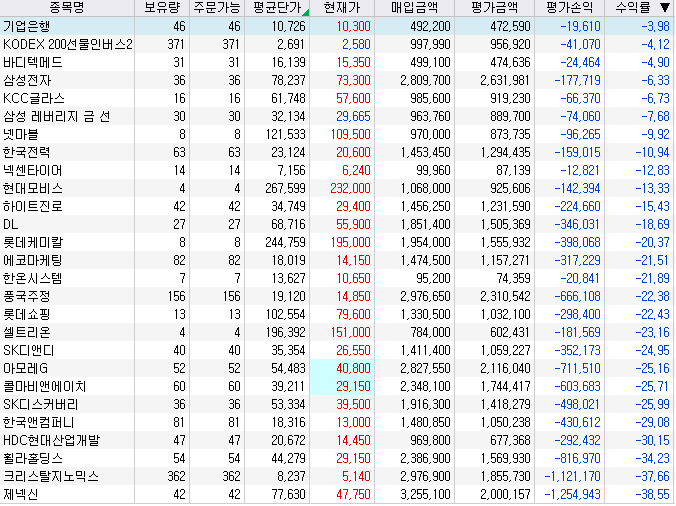The image size is (676, 506).
Task: Click 삼성 레버리지 price 29,665
Action: tap(353, 116)
